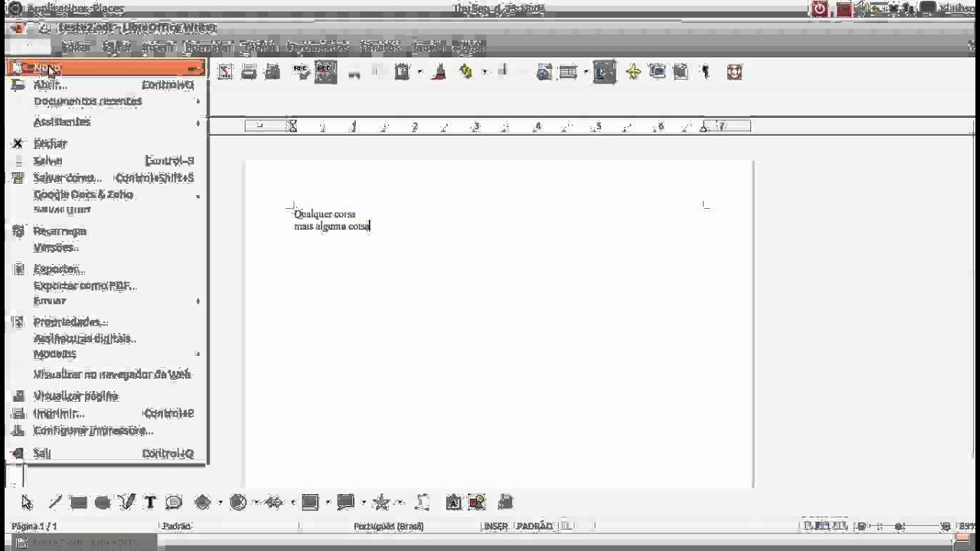980x551 pixels.
Task: Select the Block Arrows tool
Action: click(274, 503)
